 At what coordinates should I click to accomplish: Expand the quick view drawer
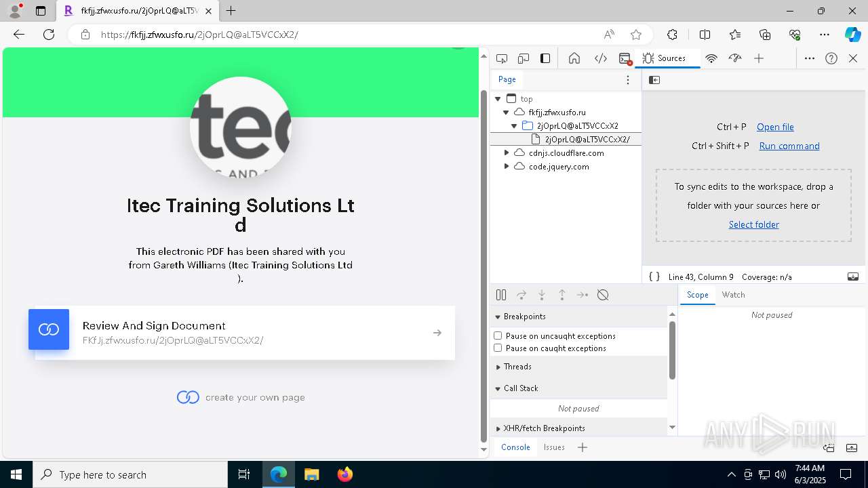click(852, 447)
